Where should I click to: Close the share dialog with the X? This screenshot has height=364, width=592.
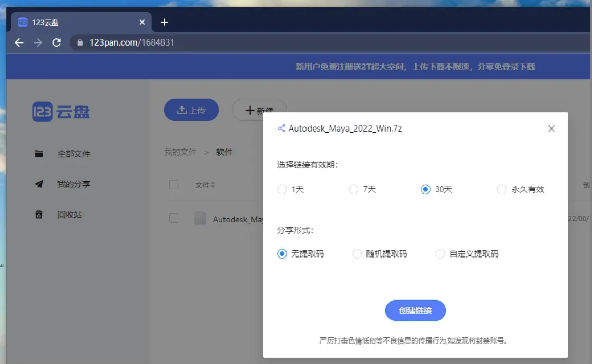click(551, 129)
